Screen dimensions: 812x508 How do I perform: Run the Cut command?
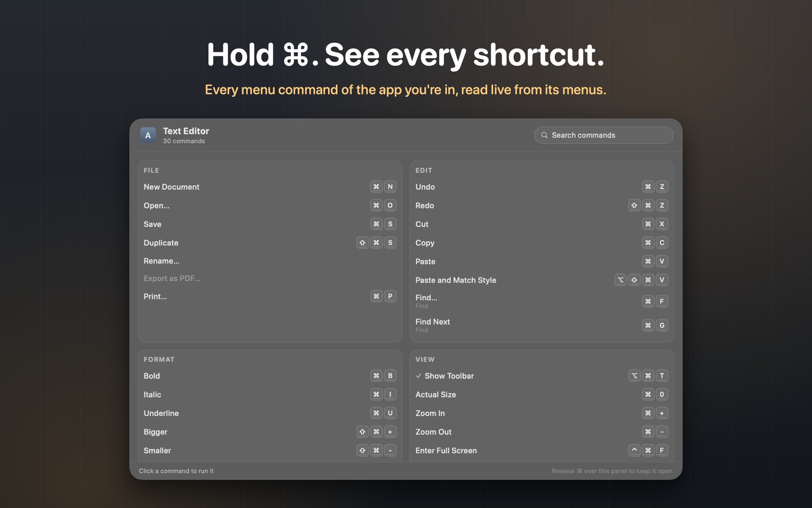541,224
